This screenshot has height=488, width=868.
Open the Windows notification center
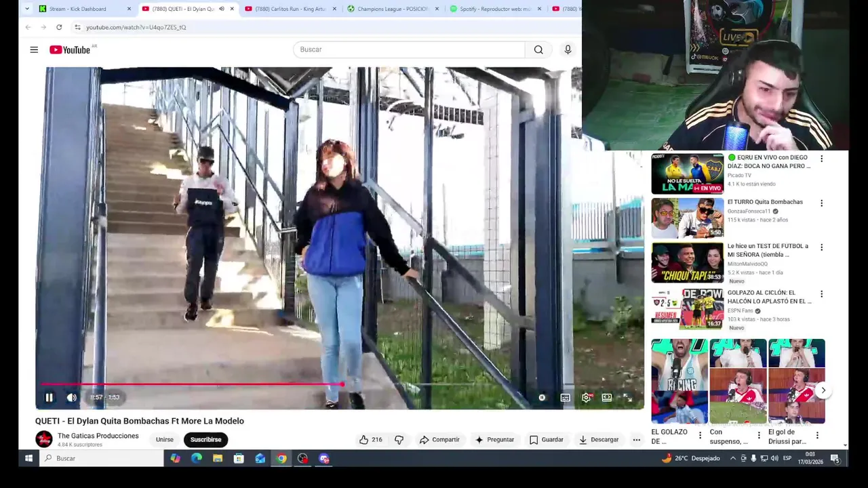coord(835,459)
